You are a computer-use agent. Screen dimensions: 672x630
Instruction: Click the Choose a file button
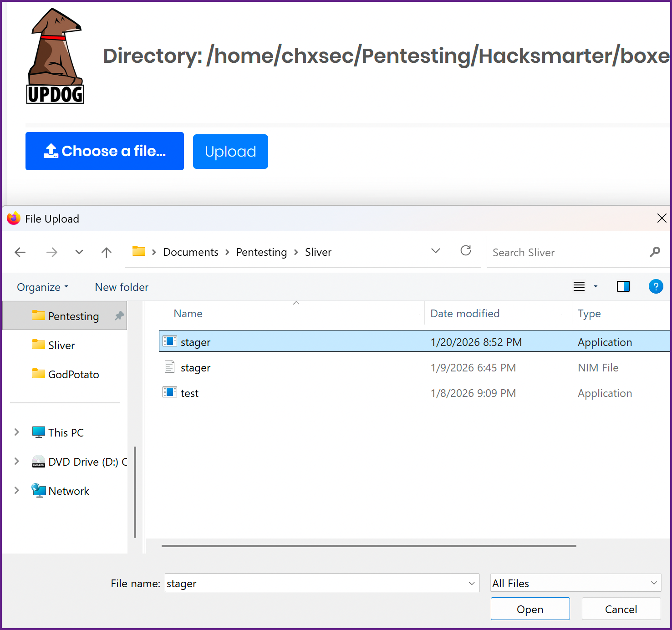(105, 151)
